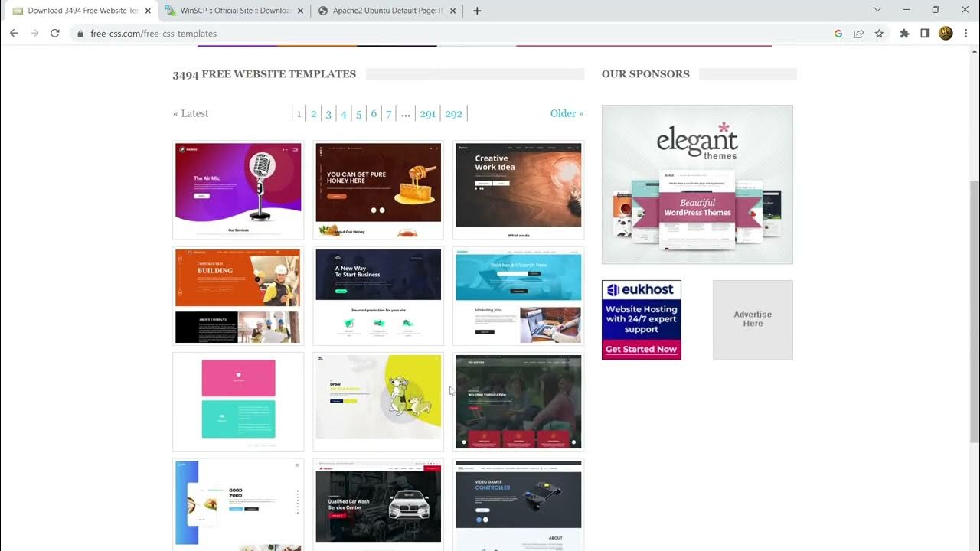Open page 292 of templates
Viewport: 980px width, 551px height.
454,113
